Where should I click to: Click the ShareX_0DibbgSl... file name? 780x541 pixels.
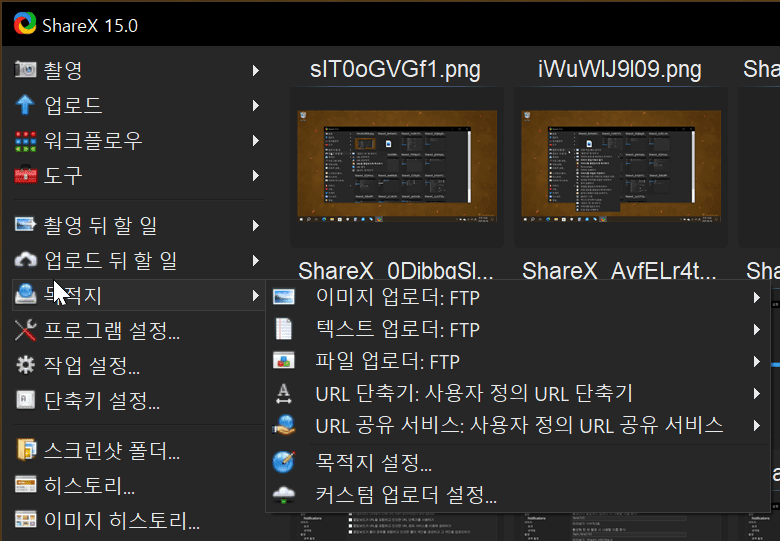pos(395,271)
